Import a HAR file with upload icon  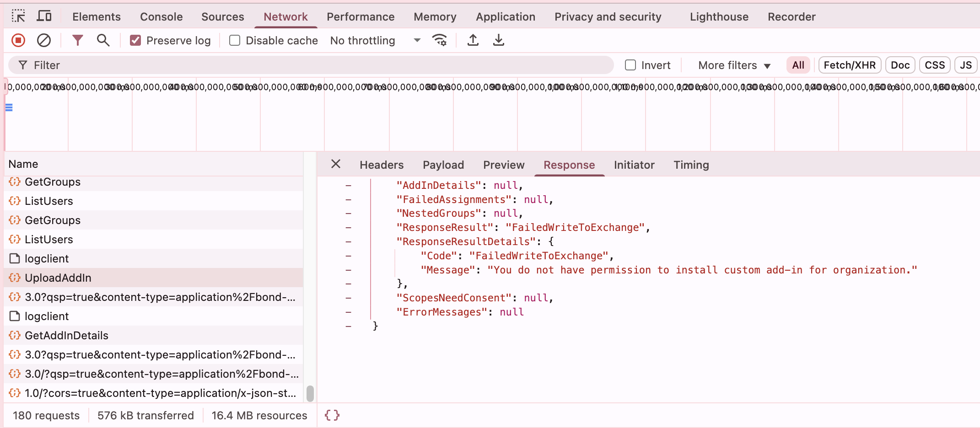[473, 40]
